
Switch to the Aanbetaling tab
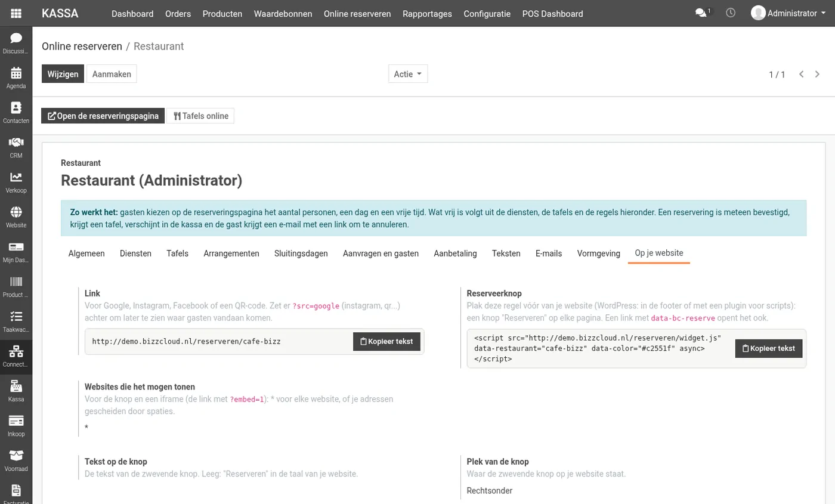(455, 253)
